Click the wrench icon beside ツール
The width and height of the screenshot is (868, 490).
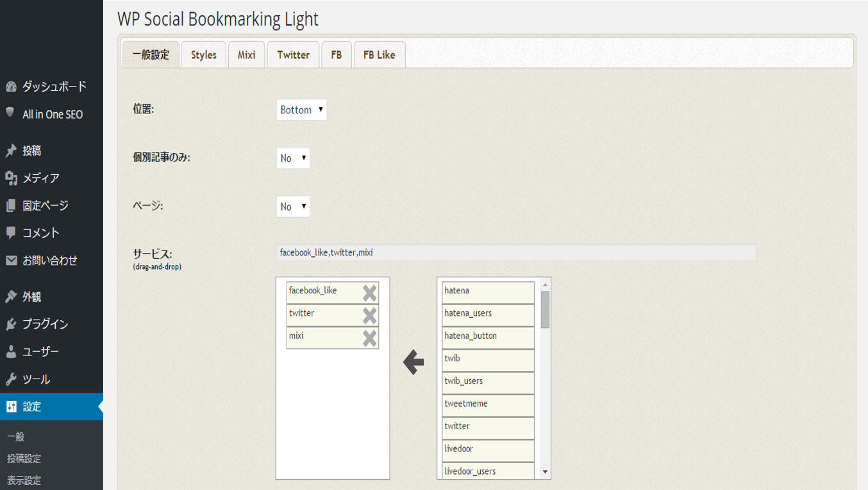(x=11, y=379)
